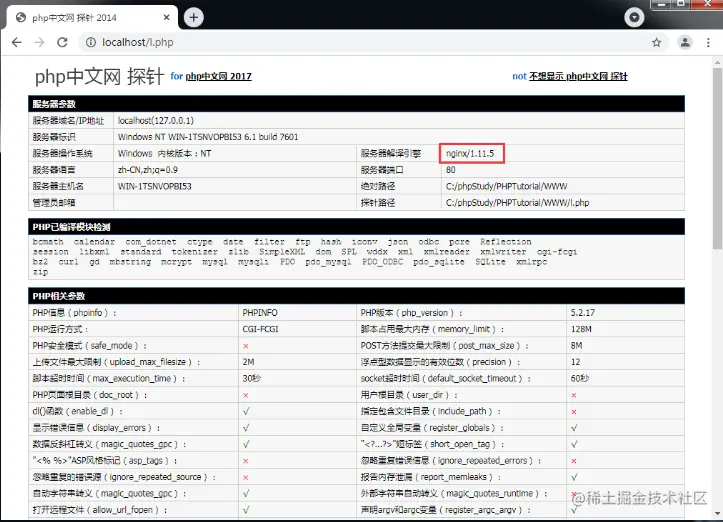Click the CGI-FCGI run mode value
The image size is (723, 522).
point(260,329)
